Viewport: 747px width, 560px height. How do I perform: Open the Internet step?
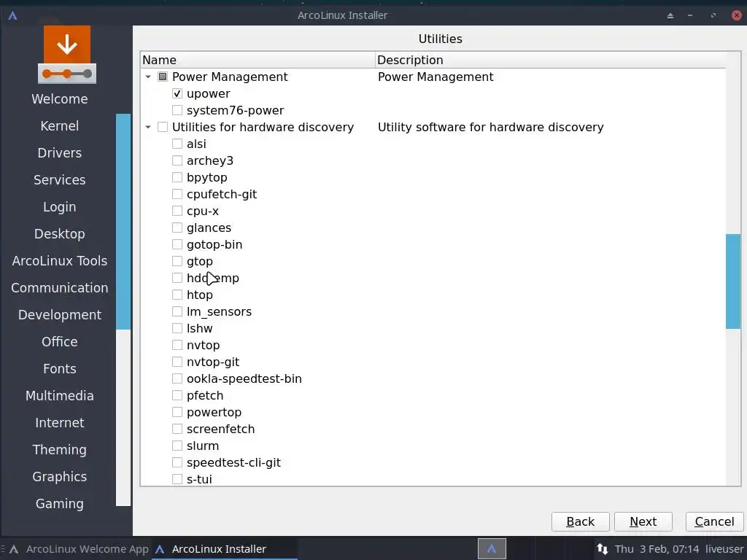pos(60,423)
